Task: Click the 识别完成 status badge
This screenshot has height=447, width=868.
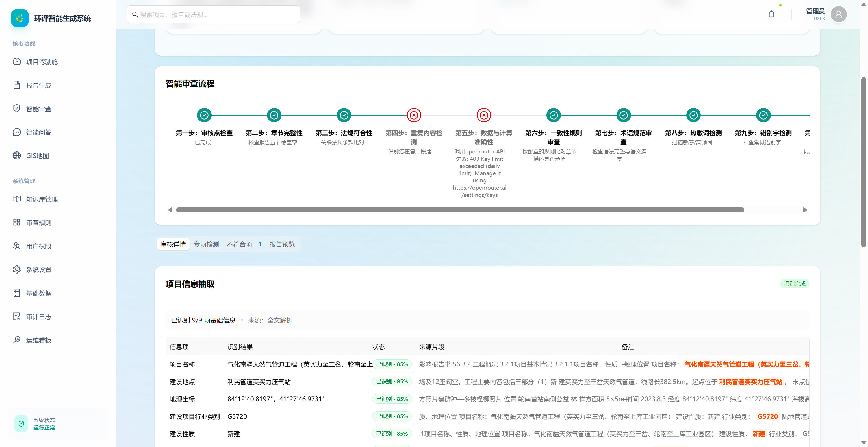Action: [795, 284]
